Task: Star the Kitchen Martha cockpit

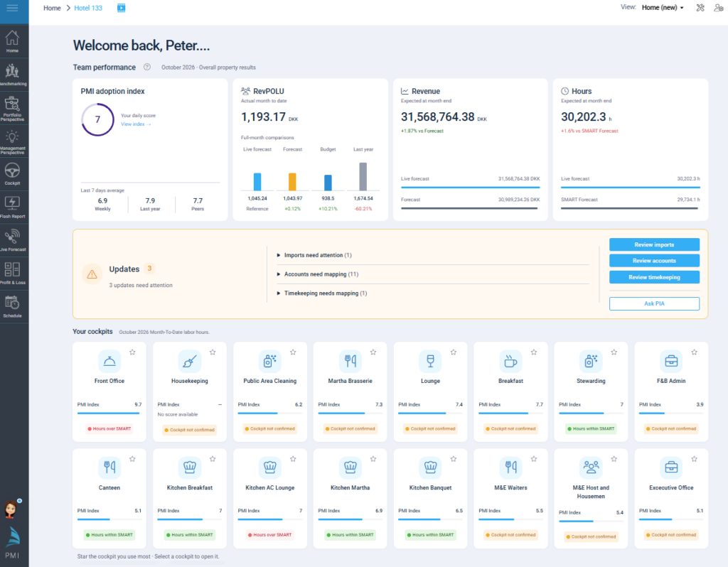Action: [x=373, y=459]
